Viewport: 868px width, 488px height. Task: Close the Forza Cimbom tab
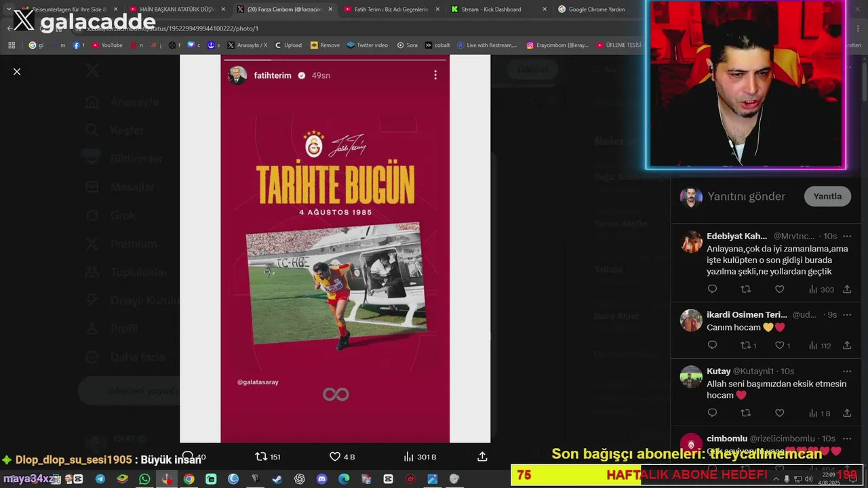pyautogui.click(x=330, y=9)
